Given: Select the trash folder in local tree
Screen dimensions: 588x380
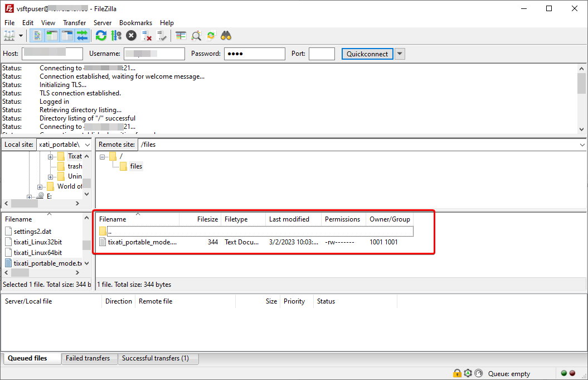Looking at the screenshot, I should tap(75, 166).
